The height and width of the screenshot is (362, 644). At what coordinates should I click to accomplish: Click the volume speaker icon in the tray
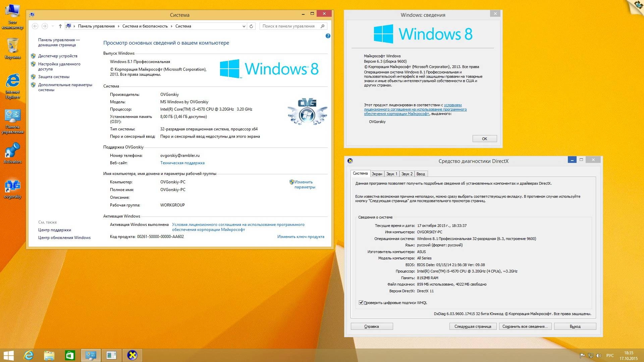click(x=599, y=356)
